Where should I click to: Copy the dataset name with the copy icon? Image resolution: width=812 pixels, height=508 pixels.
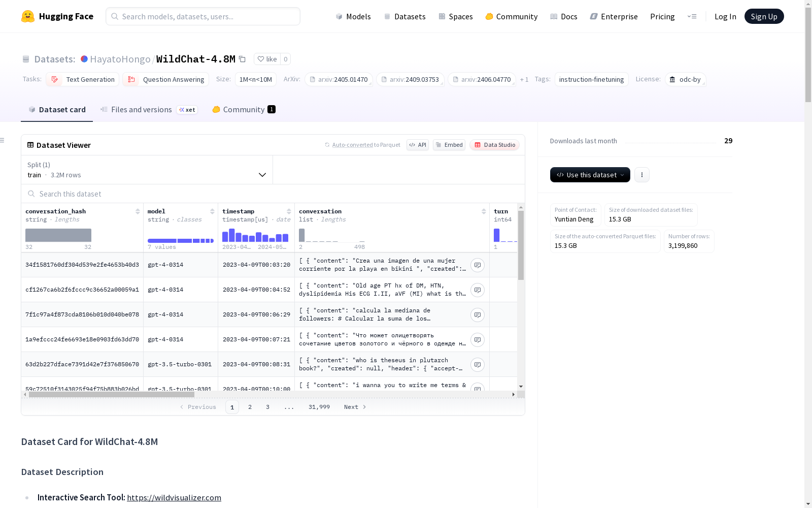[x=243, y=59]
